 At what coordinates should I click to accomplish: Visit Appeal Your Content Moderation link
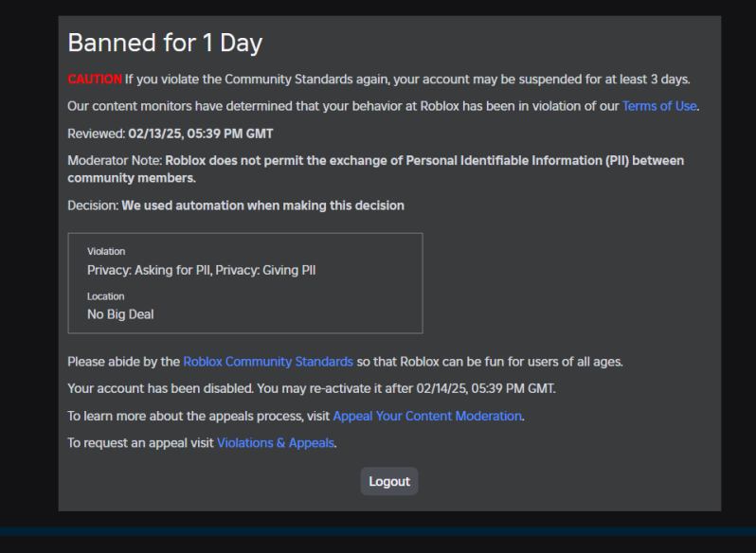tap(427, 417)
